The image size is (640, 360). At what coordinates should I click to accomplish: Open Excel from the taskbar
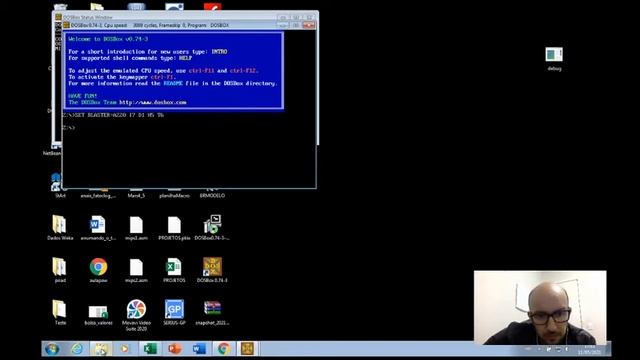point(150,349)
